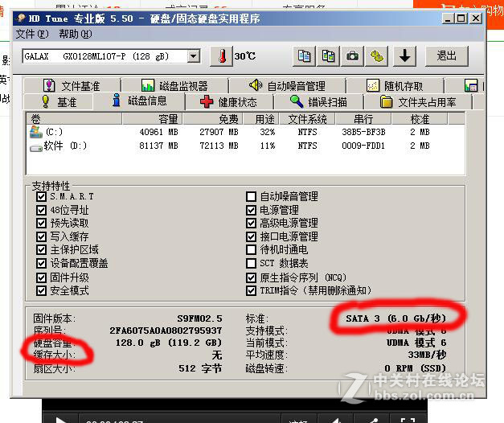The image size is (504, 423).
Task: Click the HD Tune title bar icon
Action: point(22,18)
